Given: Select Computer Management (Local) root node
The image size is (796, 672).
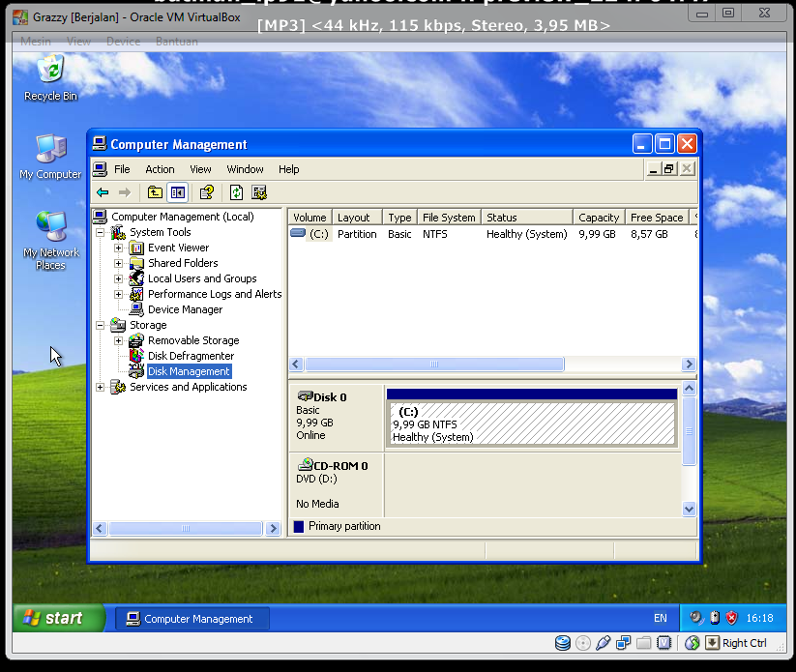Looking at the screenshot, I should coord(182,217).
